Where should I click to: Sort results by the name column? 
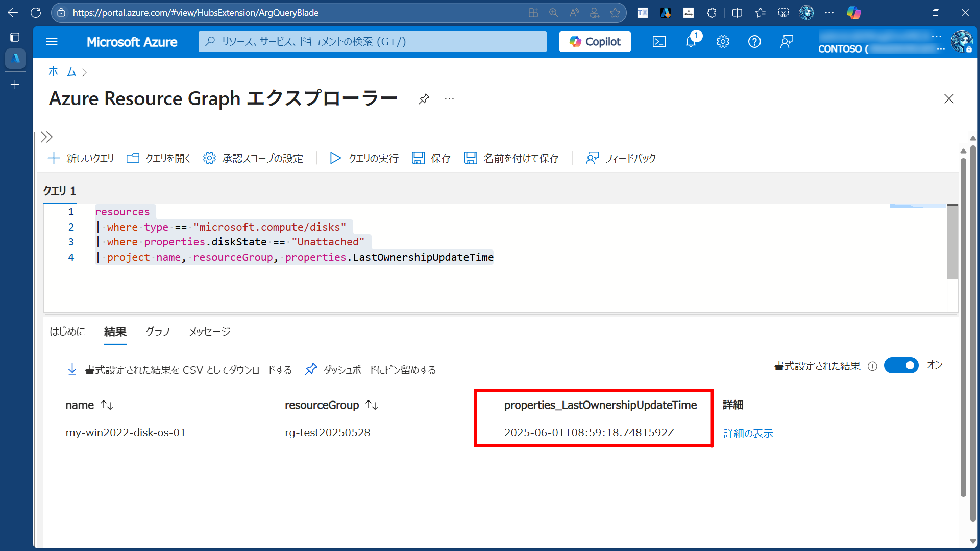[x=89, y=405]
